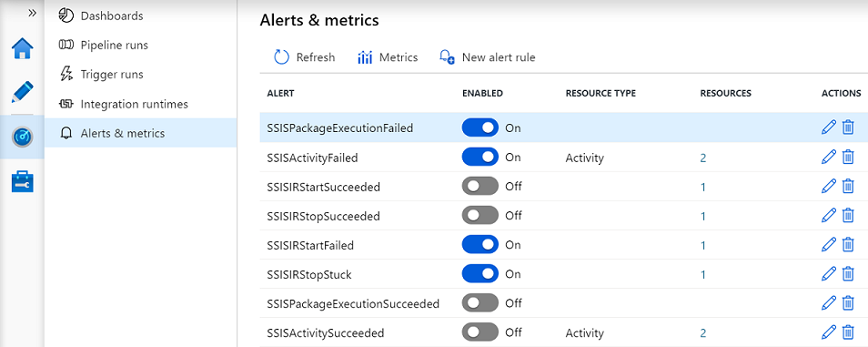The width and height of the screenshot is (868, 347).
Task: Delete the SSISPackageExecutionSucceeded alert
Action: 847,302
